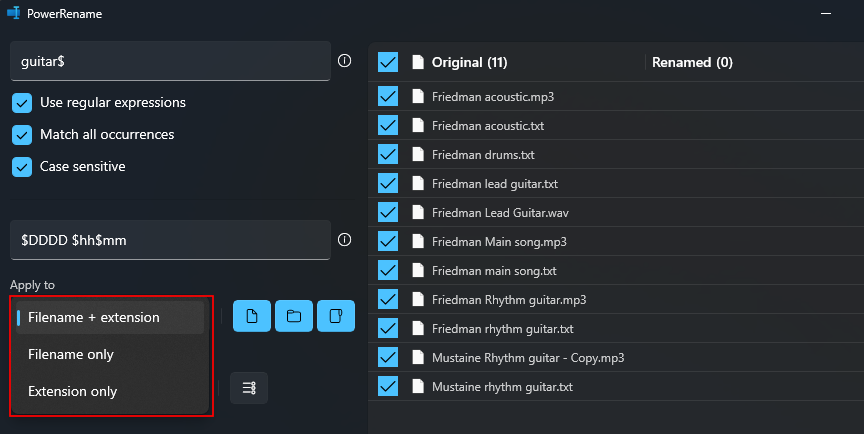Click the info icon beside the replace field
Viewport: 864px width, 434px height.
(x=344, y=240)
